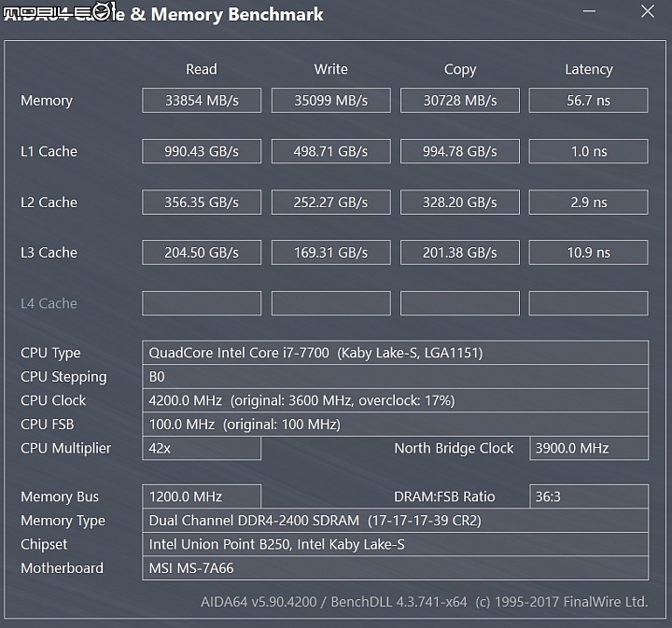The width and height of the screenshot is (672, 628).
Task: Click the DRAM:FSB Ratio 36:3 field
Action: pyautogui.click(x=589, y=496)
